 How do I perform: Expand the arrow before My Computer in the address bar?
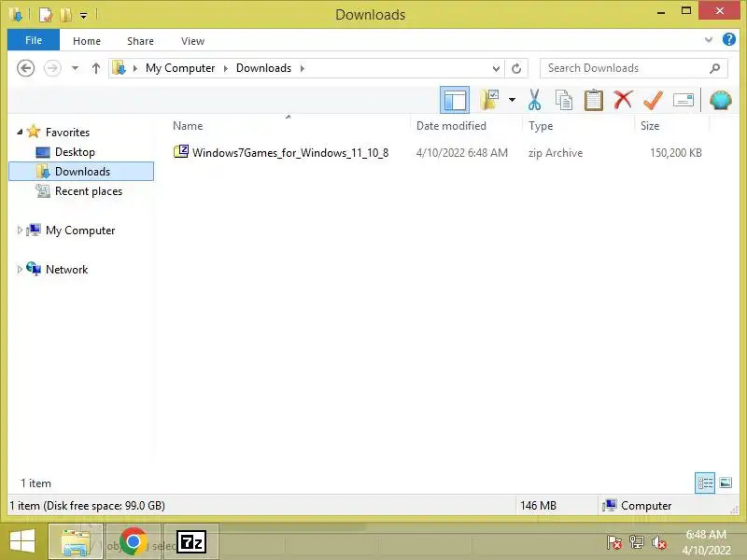tap(135, 68)
